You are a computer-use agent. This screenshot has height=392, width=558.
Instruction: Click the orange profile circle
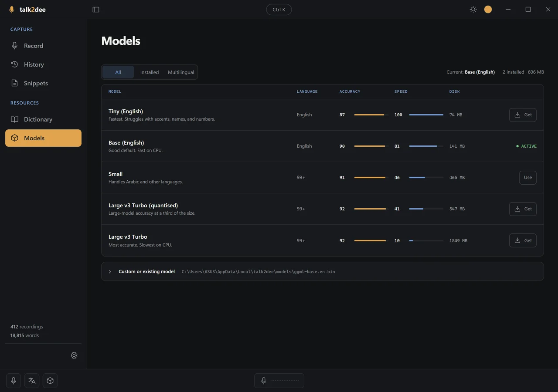488,10
